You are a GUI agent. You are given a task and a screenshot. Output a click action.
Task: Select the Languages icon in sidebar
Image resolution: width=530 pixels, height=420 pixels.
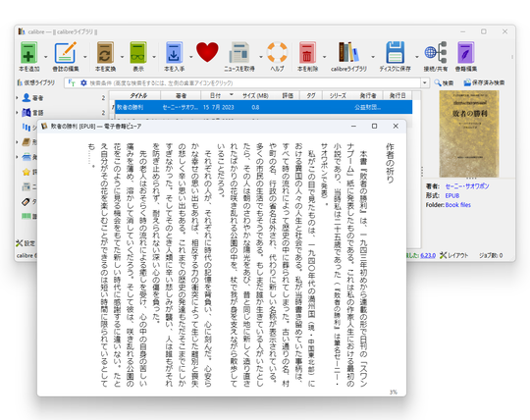tap(26, 112)
